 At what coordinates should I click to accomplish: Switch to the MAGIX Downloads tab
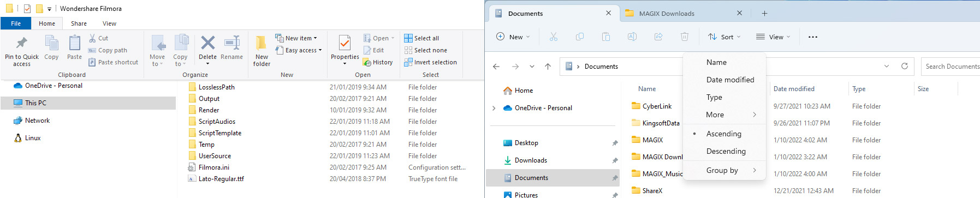tap(667, 14)
